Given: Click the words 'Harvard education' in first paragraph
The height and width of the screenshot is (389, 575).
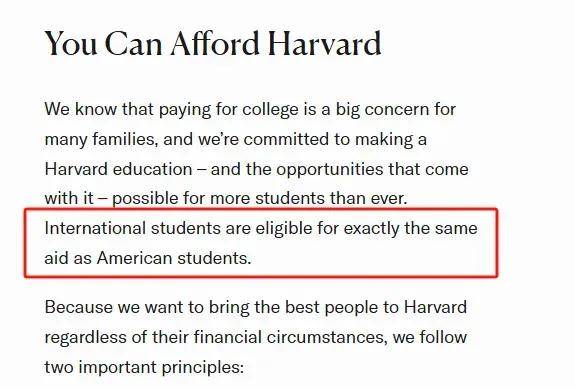Looking at the screenshot, I should (x=118, y=169).
